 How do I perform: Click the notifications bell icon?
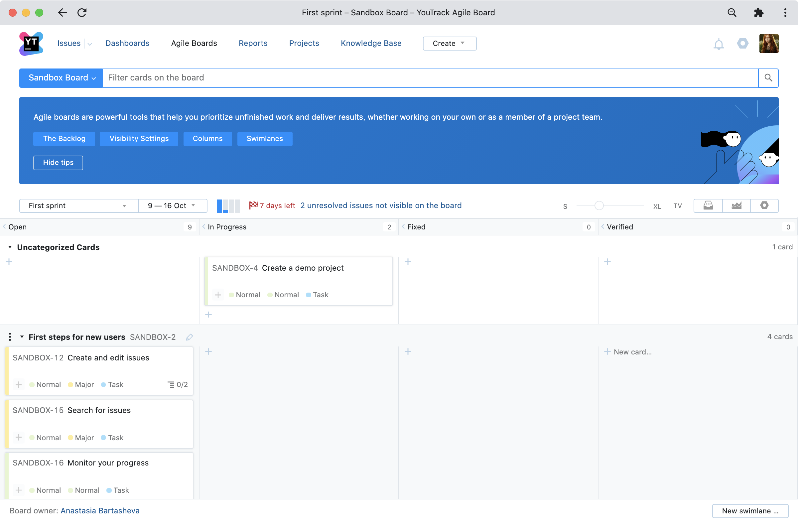pyautogui.click(x=718, y=44)
